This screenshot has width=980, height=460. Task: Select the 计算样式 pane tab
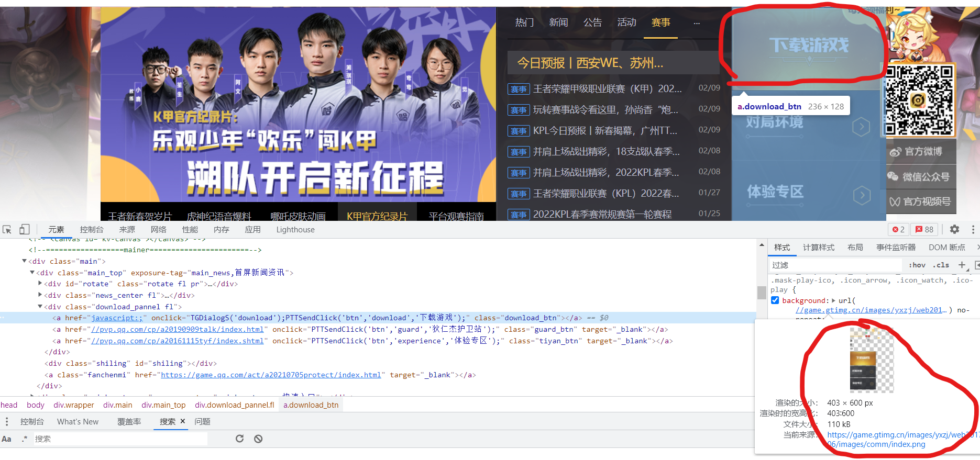(819, 247)
